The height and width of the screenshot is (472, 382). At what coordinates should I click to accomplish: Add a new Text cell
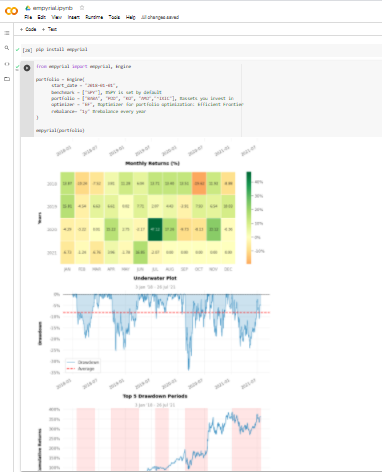pos(49,29)
